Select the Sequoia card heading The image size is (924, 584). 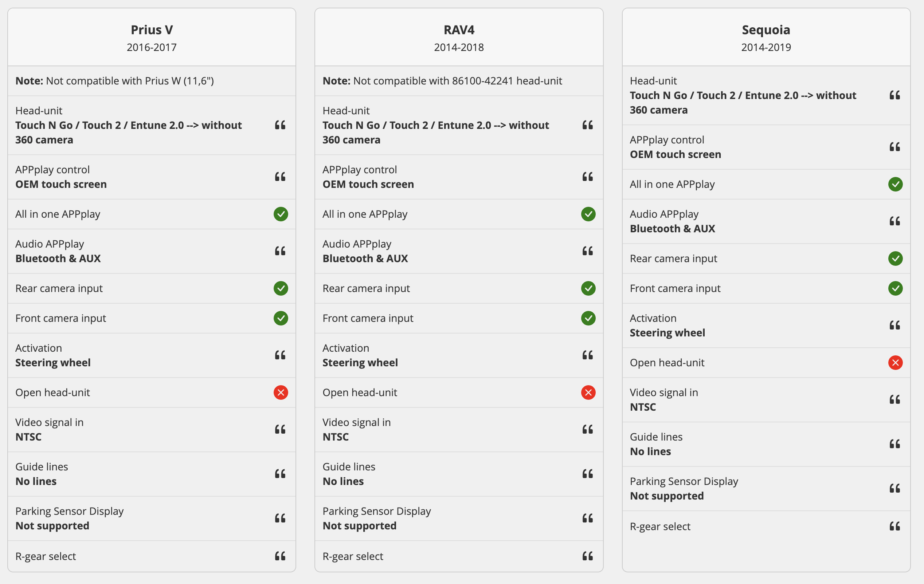(766, 30)
